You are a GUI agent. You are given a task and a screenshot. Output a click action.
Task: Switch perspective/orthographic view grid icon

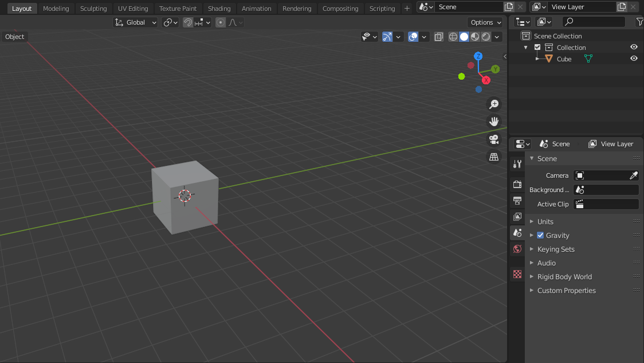pyautogui.click(x=494, y=157)
